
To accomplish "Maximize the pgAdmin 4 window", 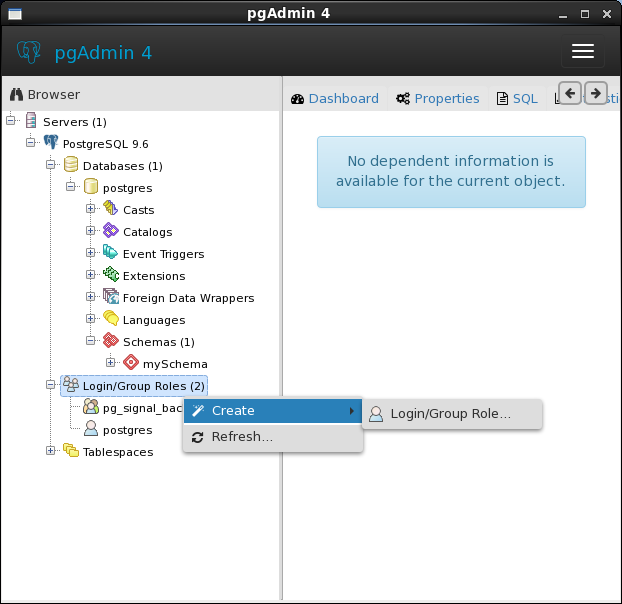I will tap(585, 14).
